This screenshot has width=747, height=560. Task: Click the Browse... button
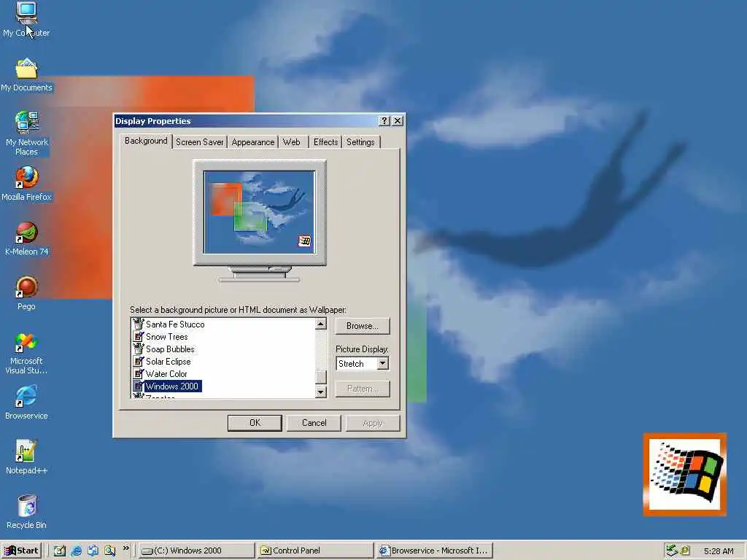[x=362, y=326]
